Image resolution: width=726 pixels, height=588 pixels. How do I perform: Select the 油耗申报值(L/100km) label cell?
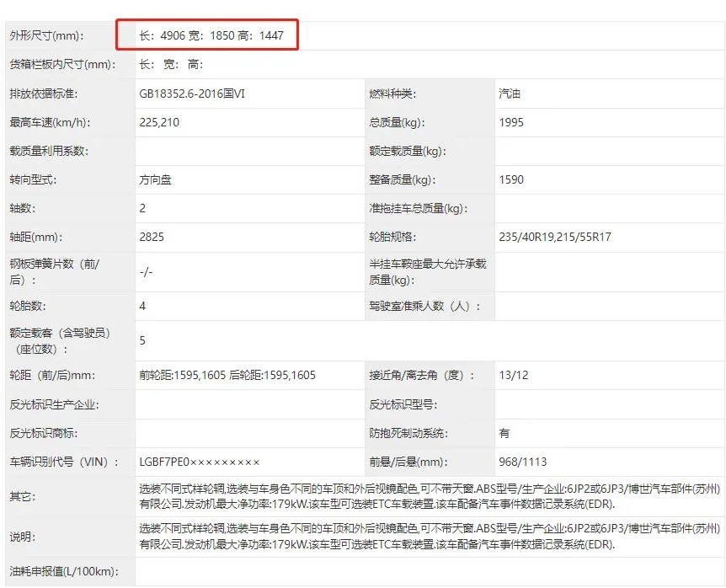tap(61, 572)
